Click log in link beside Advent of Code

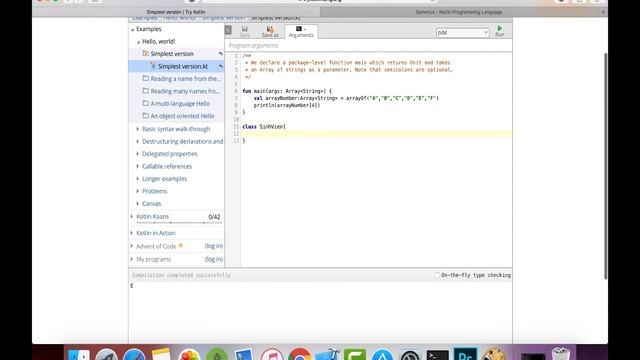(213, 246)
